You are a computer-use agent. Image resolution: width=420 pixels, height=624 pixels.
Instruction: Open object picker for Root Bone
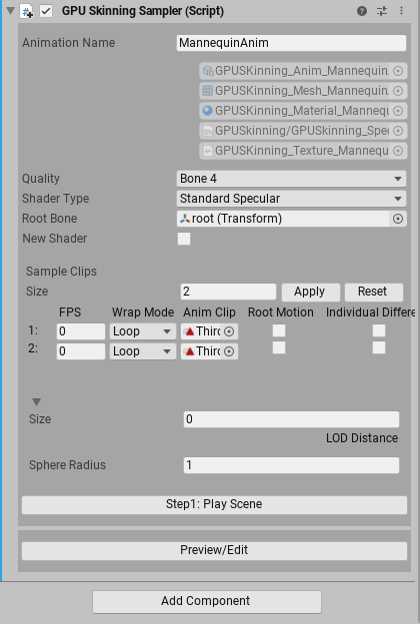(x=398, y=218)
